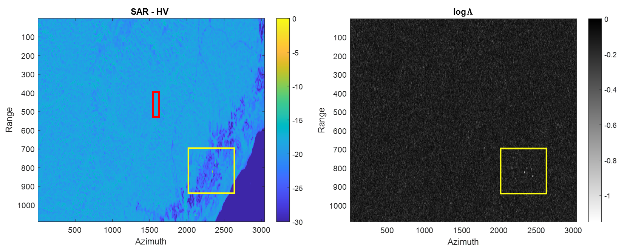
Task: Click the -0.8 label on grayscale colorbar
Action: click(611, 161)
